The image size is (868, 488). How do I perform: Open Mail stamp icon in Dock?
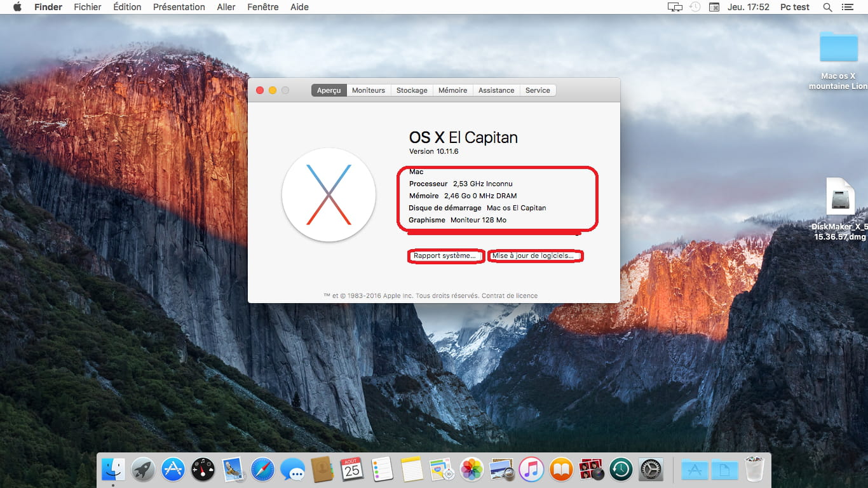(233, 470)
